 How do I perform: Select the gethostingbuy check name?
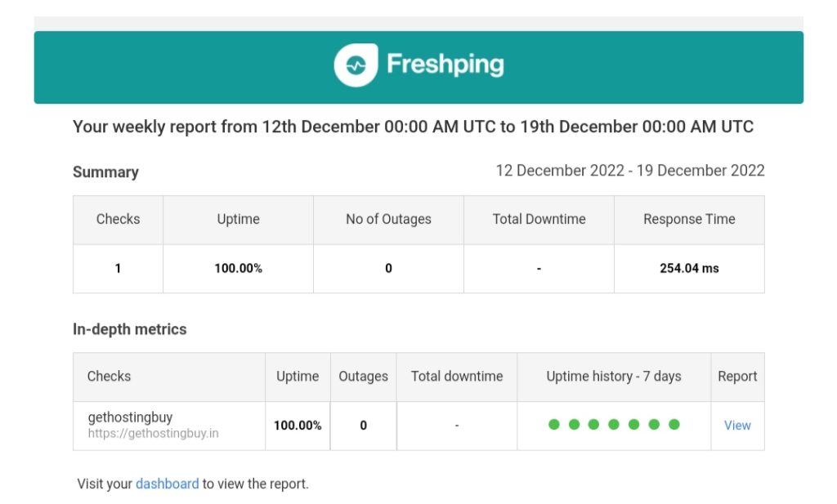pos(130,417)
